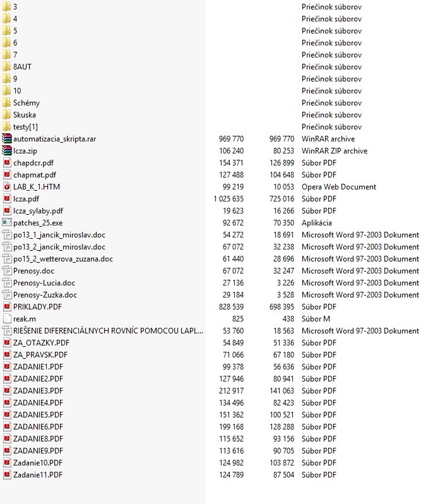Select the Skuska folder name
This screenshot has height=504, width=438.
pos(25,115)
